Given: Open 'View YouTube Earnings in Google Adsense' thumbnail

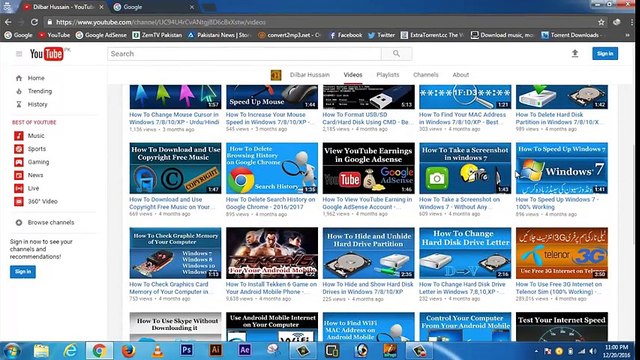Looking at the screenshot, I should 369,168.
